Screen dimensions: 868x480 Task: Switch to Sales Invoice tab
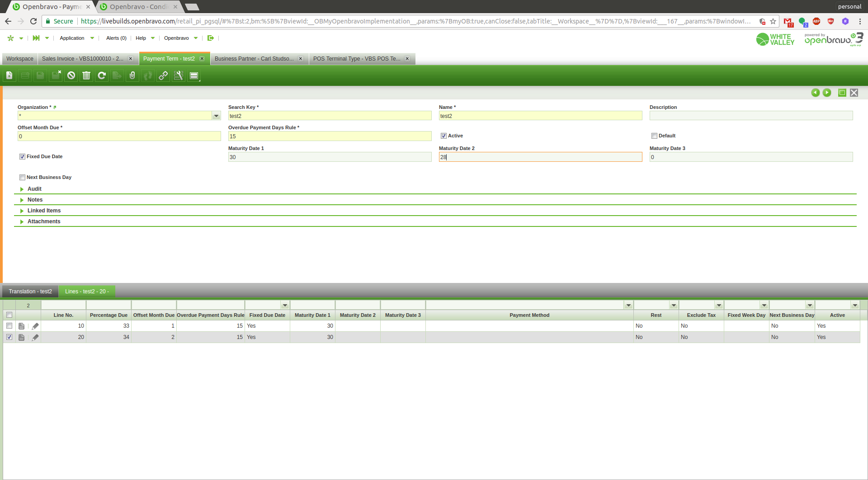83,59
